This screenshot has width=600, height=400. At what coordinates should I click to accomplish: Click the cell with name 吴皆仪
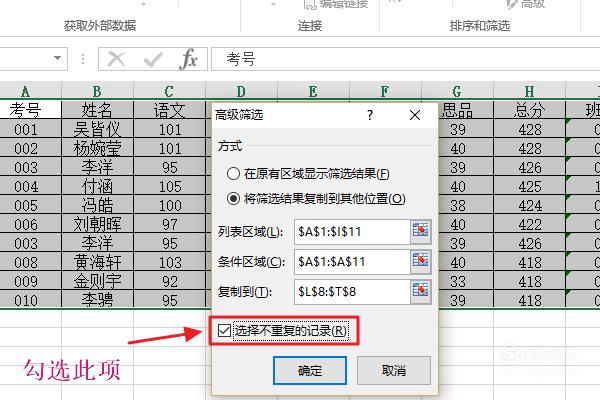click(x=97, y=129)
